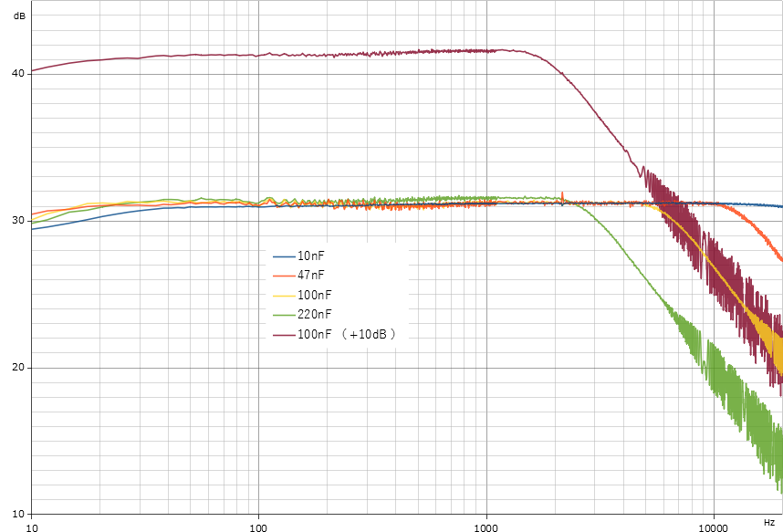Click the 30 tick on dB axis
This screenshot has width=783, height=532.
(x=18, y=220)
